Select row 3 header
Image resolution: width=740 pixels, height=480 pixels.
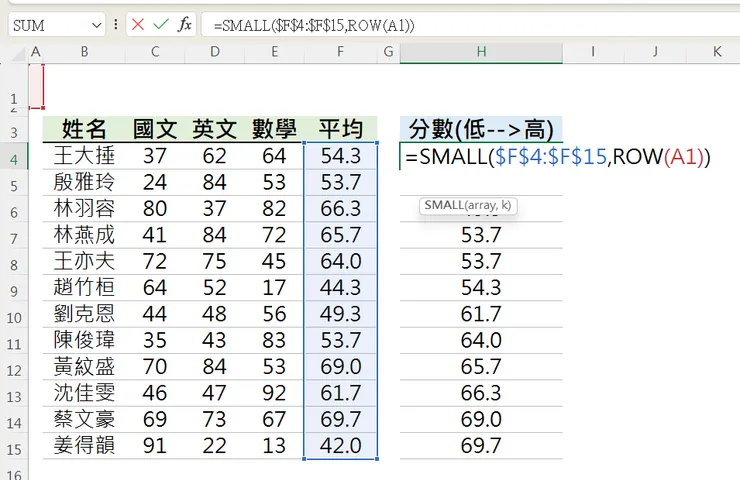tap(14, 129)
